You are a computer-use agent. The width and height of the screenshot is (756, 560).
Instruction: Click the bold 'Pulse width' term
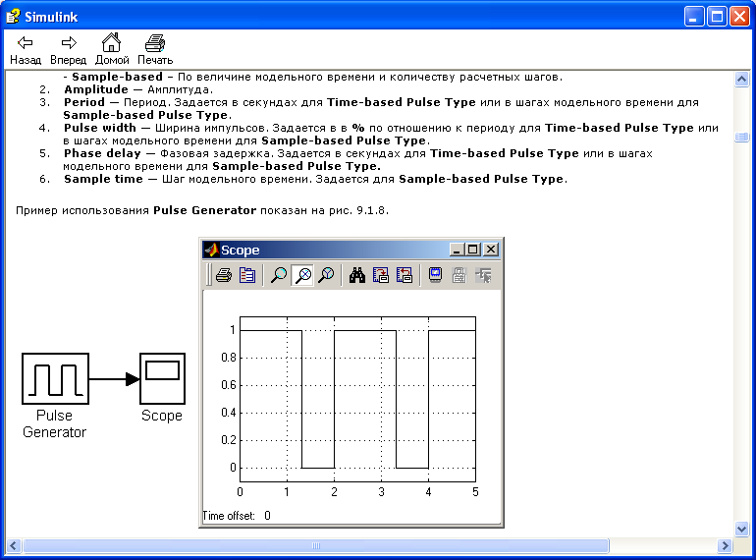(100, 128)
